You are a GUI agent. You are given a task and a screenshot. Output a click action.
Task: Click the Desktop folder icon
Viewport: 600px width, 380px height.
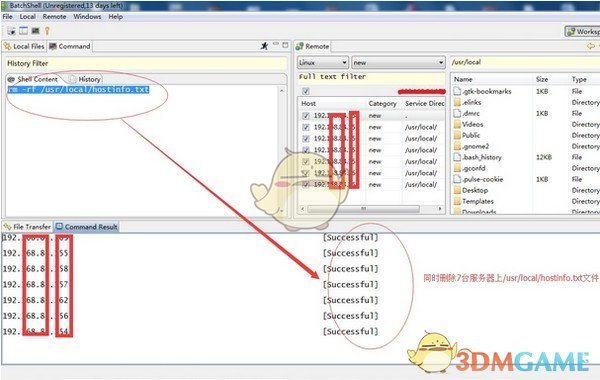coord(457,190)
